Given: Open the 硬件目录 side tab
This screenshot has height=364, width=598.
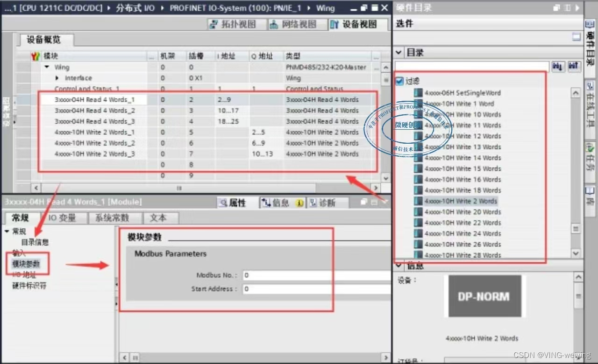Looking at the screenshot, I should [x=591, y=49].
